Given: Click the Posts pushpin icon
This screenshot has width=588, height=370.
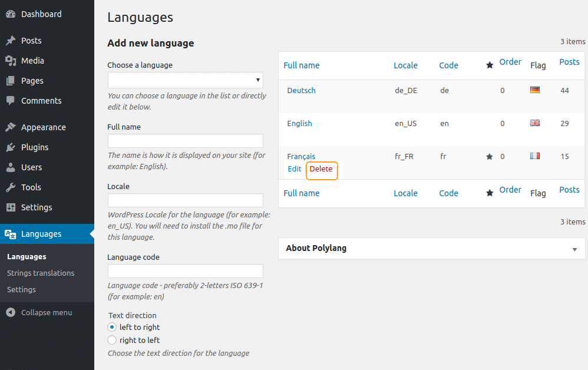Looking at the screenshot, I should [x=11, y=41].
